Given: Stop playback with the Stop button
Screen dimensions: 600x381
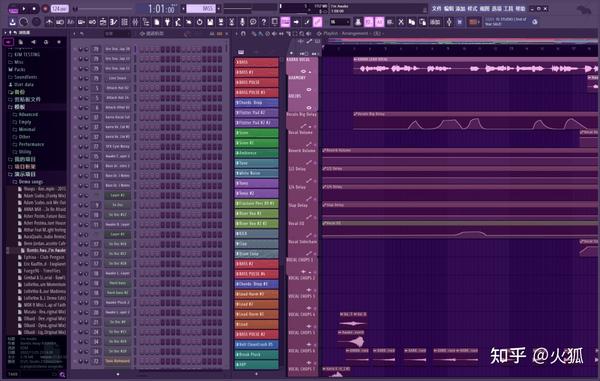Looking at the screenshot, I should pyautogui.click(x=34, y=8).
